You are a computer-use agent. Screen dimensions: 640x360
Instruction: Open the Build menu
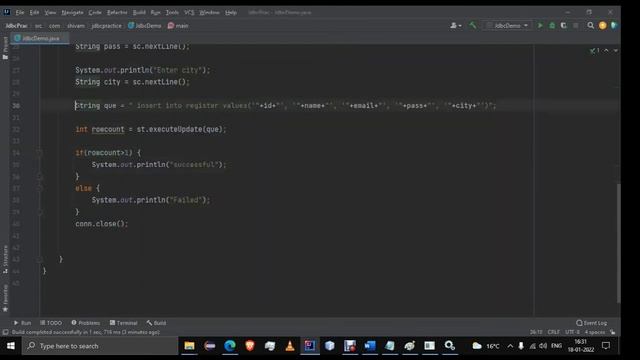tap(139, 13)
